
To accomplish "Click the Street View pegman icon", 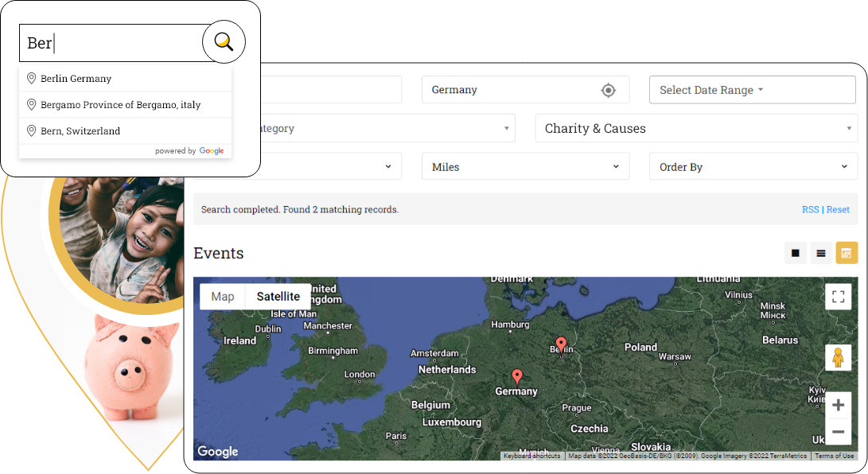I will pos(838,358).
